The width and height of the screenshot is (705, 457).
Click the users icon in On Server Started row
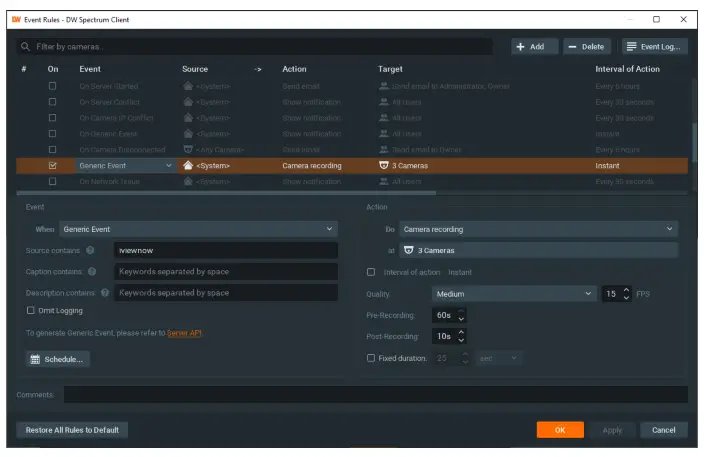pyautogui.click(x=384, y=86)
